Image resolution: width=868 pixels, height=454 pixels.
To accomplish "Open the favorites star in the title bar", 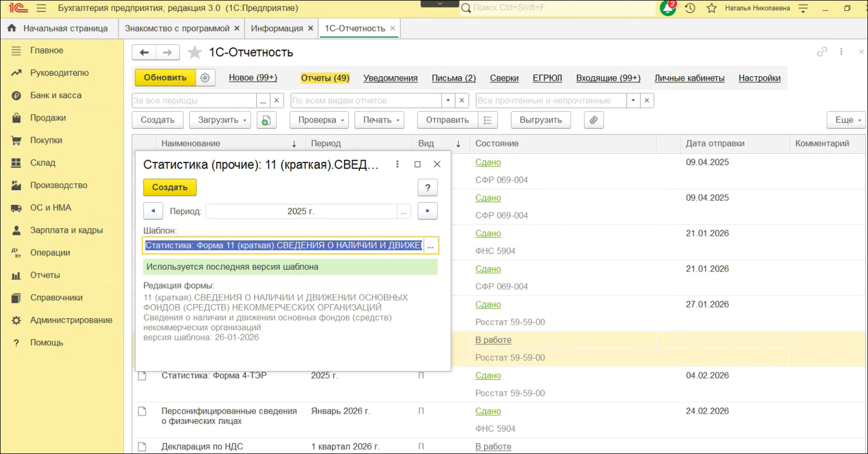I will click(712, 8).
